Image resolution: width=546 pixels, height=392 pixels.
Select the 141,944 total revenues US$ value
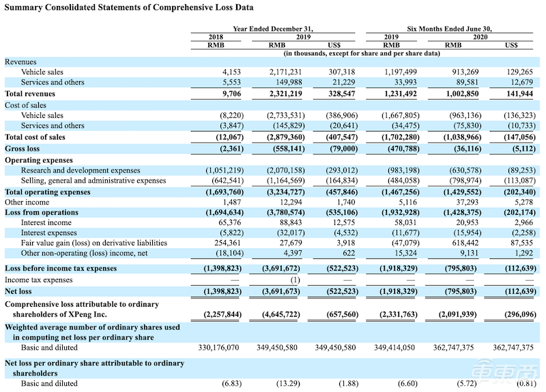[x=519, y=93]
